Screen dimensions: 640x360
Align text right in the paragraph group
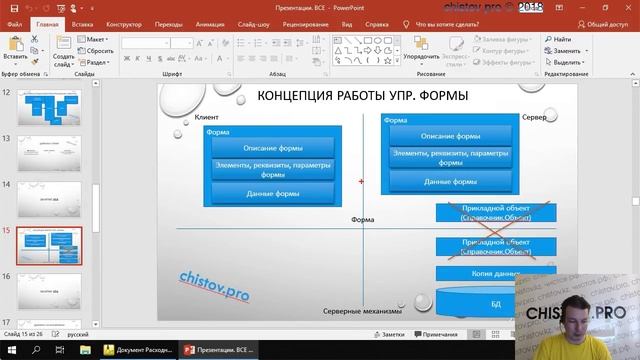263,59
